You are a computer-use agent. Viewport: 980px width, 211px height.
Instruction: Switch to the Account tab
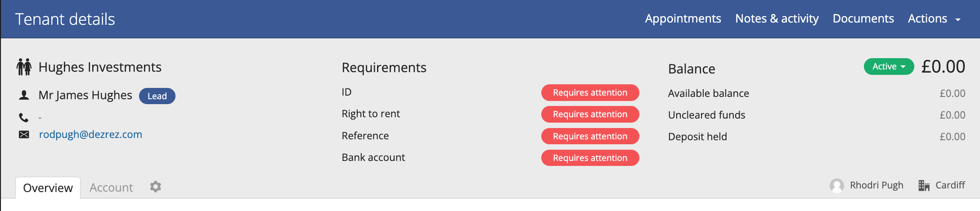[x=111, y=188]
